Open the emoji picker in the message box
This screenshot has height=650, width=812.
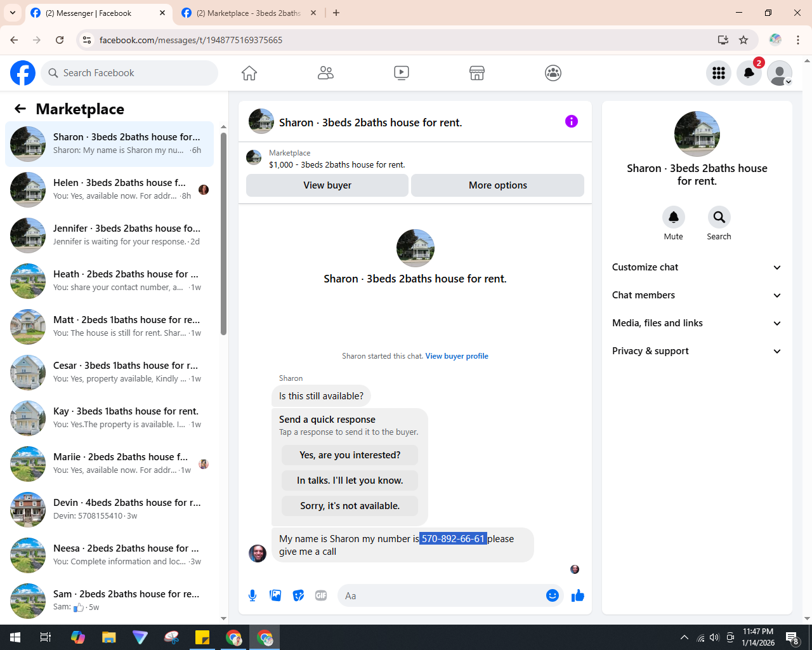553,595
